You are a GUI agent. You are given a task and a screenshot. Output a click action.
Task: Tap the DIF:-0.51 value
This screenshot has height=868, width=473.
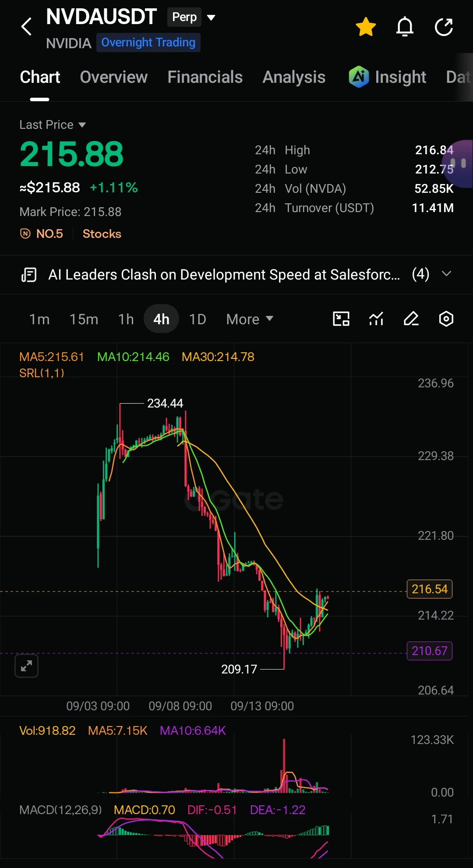pyautogui.click(x=212, y=810)
